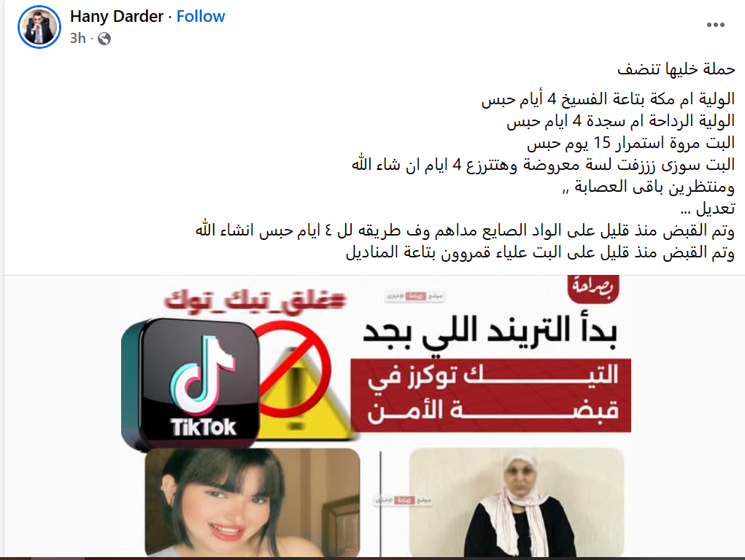The width and height of the screenshot is (745, 560).
Task: Click the red badge at image top right
Action: [x=593, y=288]
